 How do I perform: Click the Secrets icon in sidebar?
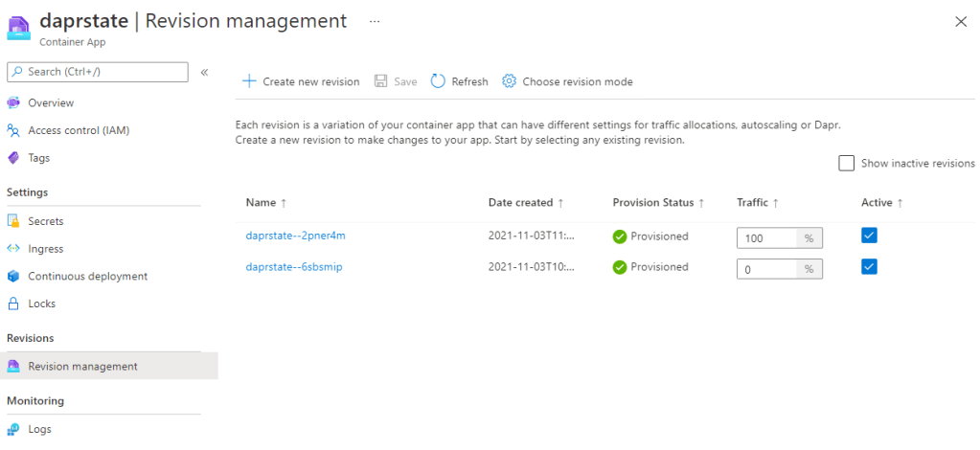tap(13, 221)
